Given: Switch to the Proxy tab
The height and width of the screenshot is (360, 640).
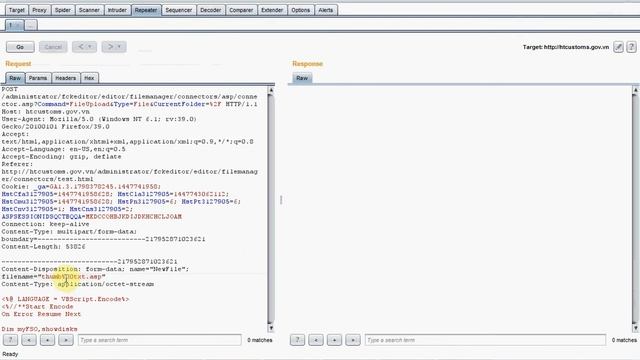Looking at the screenshot, I should 40,10.
